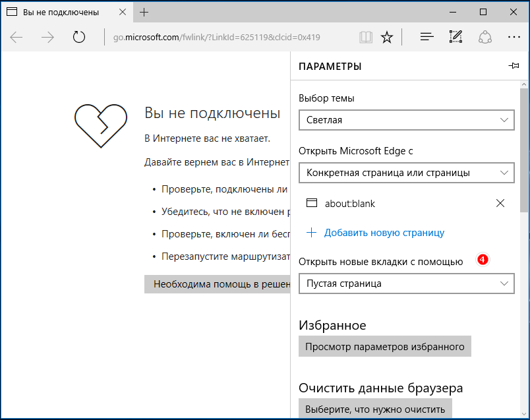Expand the 'Выбор темы' theme dropdown
530x420 pixels.
tap(406, 120)
